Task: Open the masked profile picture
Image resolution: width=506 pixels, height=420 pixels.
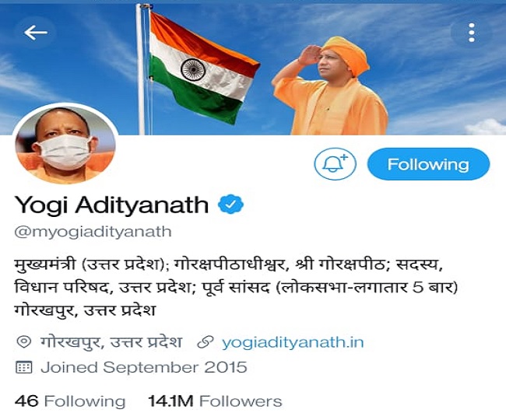Action: (x=66, y=145)
